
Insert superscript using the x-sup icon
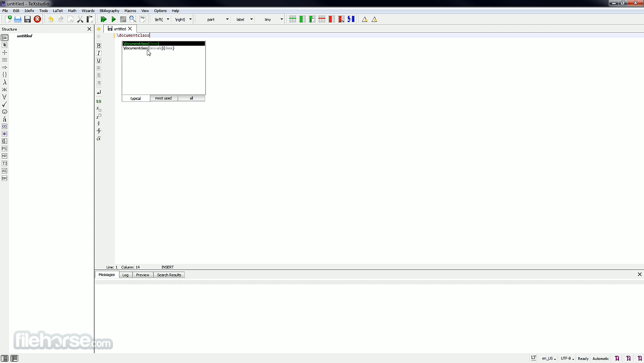click(99, 117)
